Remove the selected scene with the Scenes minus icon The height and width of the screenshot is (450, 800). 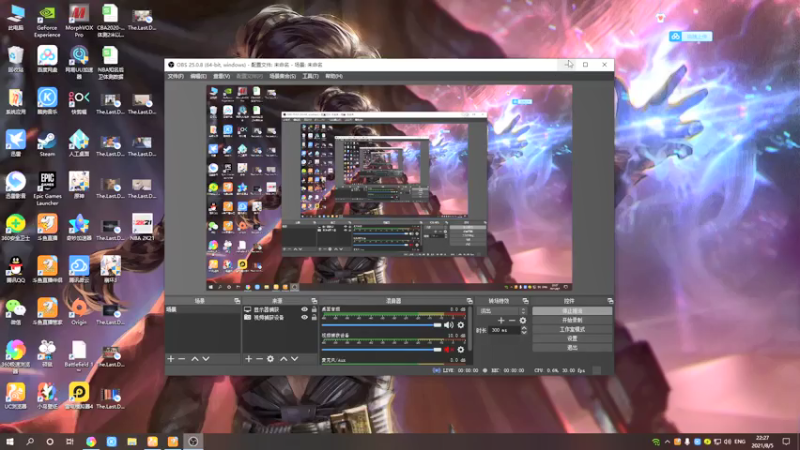click(182, 359)
